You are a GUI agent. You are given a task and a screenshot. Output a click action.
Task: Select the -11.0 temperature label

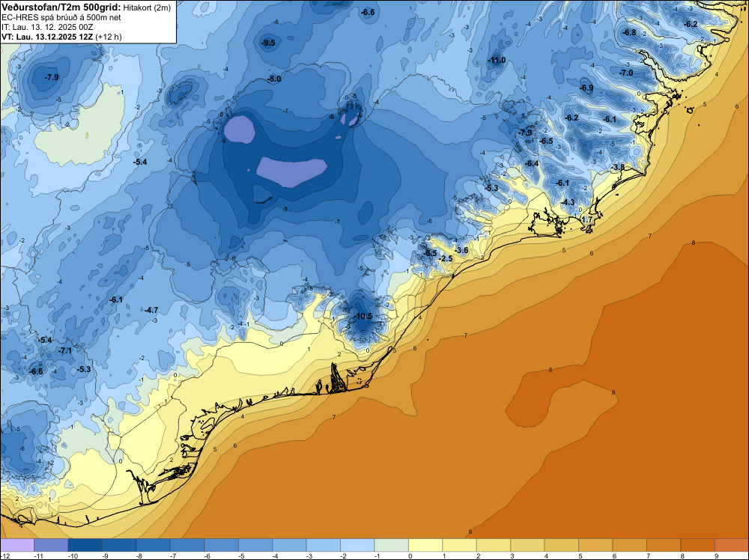coord(497,60)
